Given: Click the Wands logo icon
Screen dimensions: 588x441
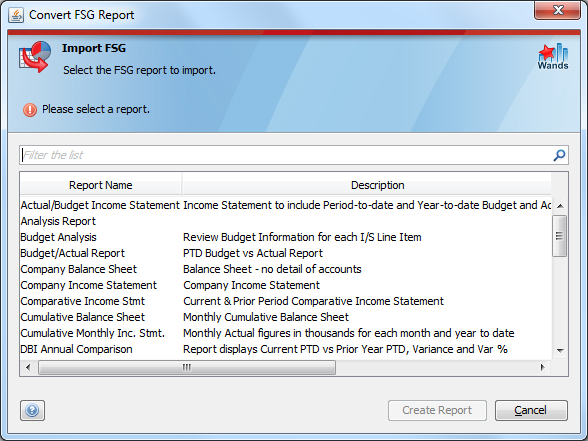Looking at the screenshot, I should point(553,56).
